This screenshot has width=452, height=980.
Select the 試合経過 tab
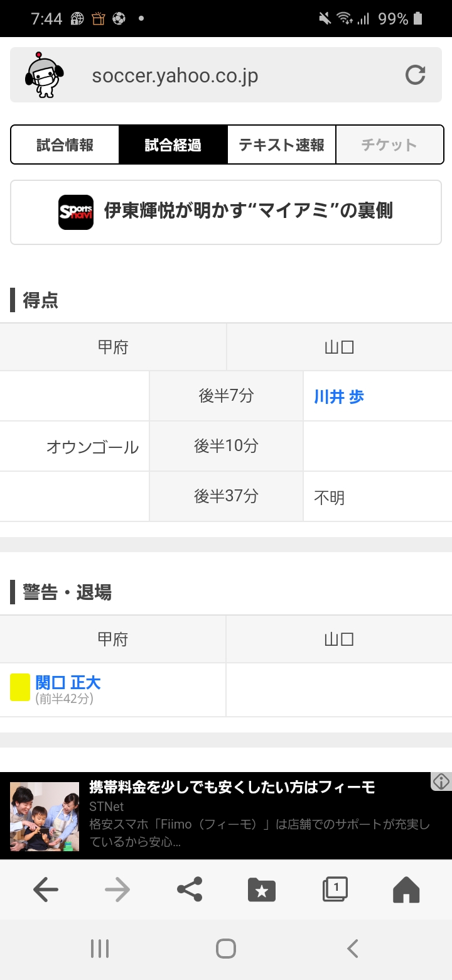(x=173, y=145)
